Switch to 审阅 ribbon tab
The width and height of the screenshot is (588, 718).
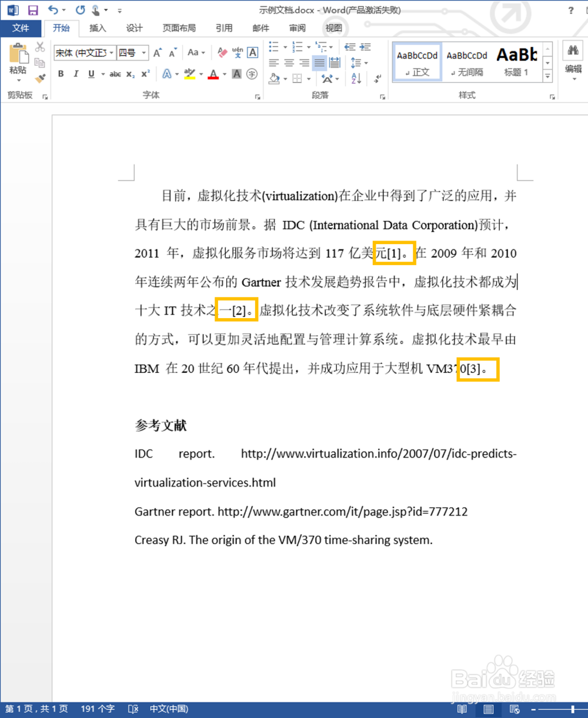pos(298,28)
